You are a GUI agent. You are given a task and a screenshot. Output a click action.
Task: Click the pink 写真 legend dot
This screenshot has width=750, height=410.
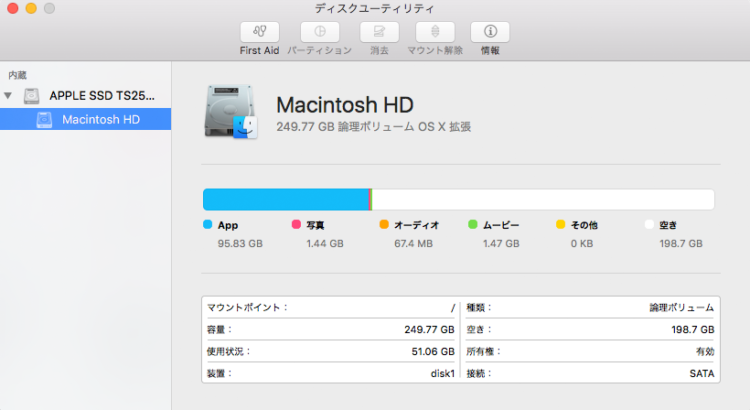(296, 224)
